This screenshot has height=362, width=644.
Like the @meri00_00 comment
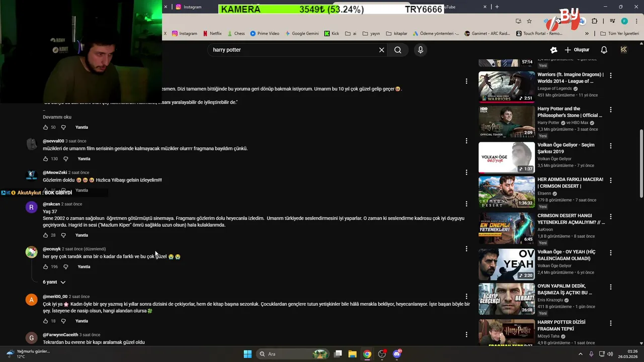45,321
